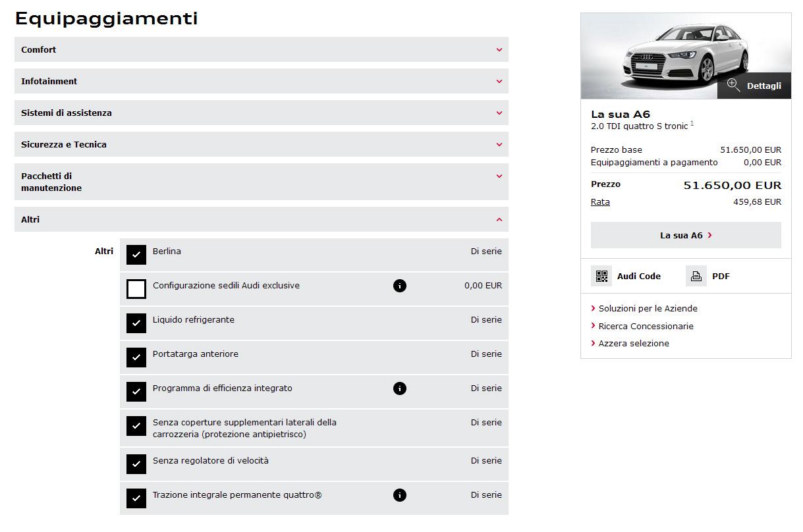Click the 51.650,00 EUR total price
The width and height of the screenshot is (803, 532).
(x=733, y=186)
